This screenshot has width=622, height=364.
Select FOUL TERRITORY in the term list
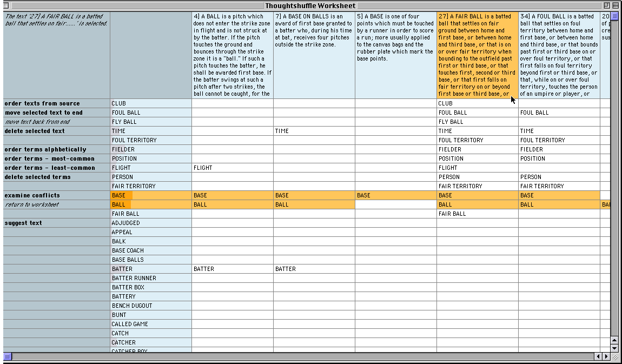(151, 140)
